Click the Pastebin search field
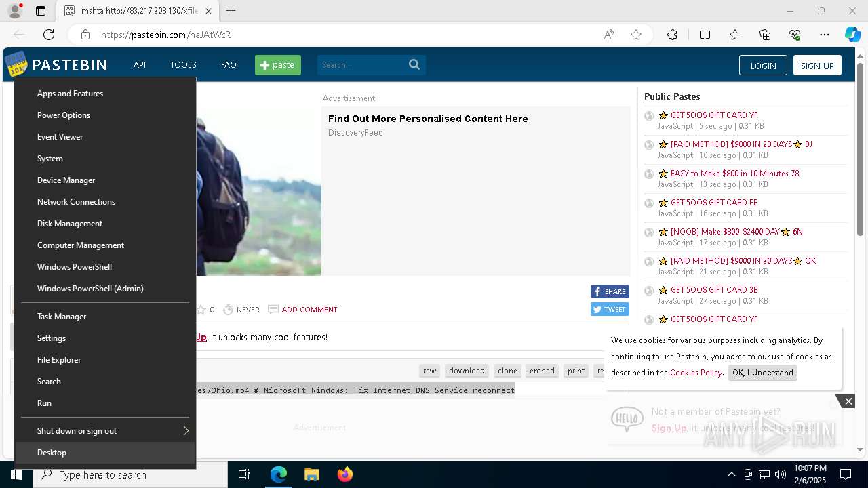The height and width of the screenshot is (488, 868). click(x=361, y=65)
